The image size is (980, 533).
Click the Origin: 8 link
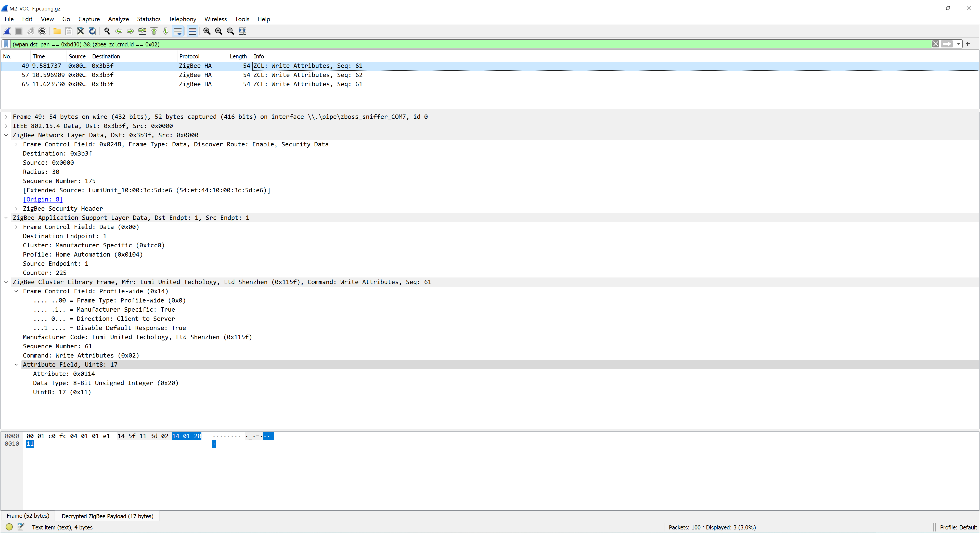click(x=43, y=199)
